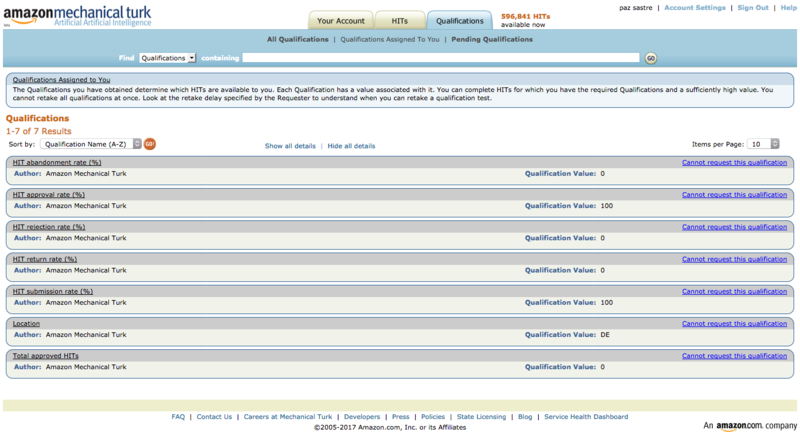Open Careers at Mechanical Turk footer link
The height and width of the screenshot is (436, 800).
coord(288,417)
